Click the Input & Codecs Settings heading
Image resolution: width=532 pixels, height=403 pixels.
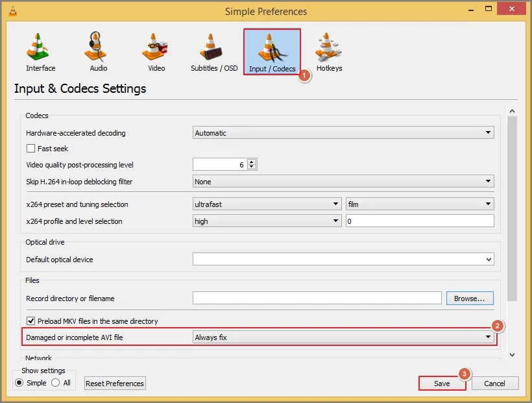[x=80, y=89]
